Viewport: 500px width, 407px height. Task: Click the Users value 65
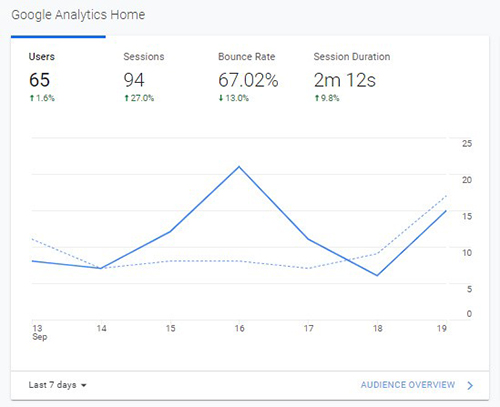39,80
